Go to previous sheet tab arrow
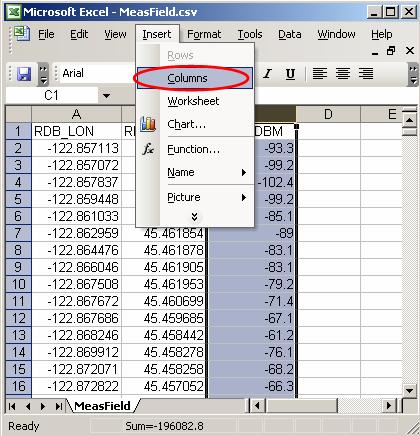The image size is (420, 436). [x=28, y=406]
